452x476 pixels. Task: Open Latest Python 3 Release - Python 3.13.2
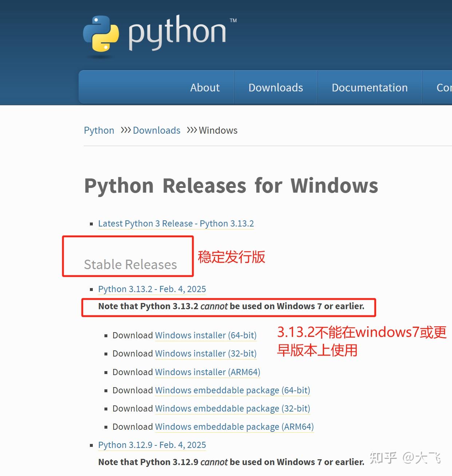(176, 223)
